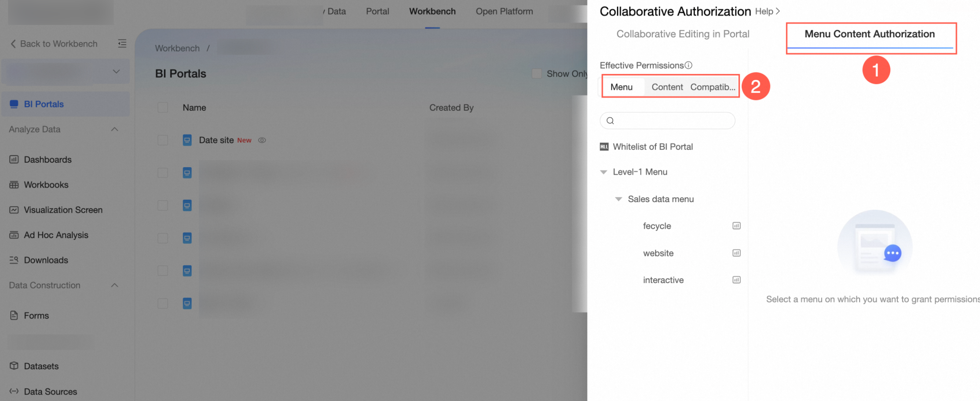Switch to Collaborative Editing in Portal tab
This screenshot has height=401, width=980.
tap(683, 34)
